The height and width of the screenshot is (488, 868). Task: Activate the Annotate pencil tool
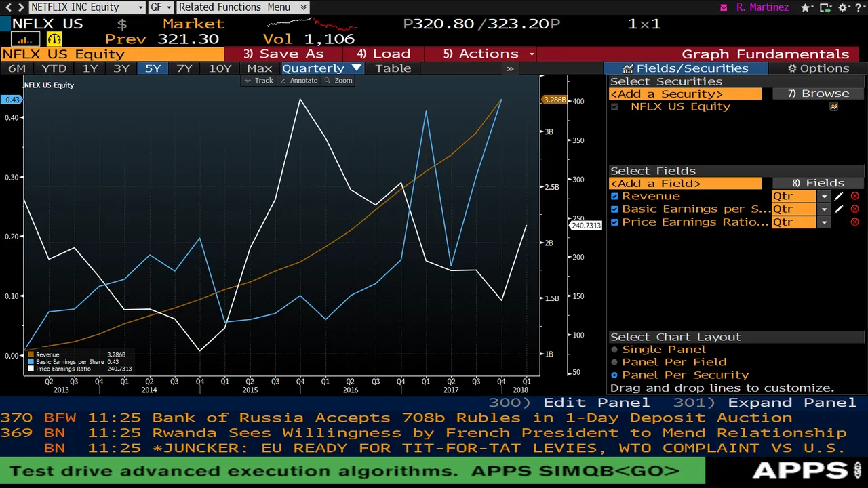(x=298, y=81)
